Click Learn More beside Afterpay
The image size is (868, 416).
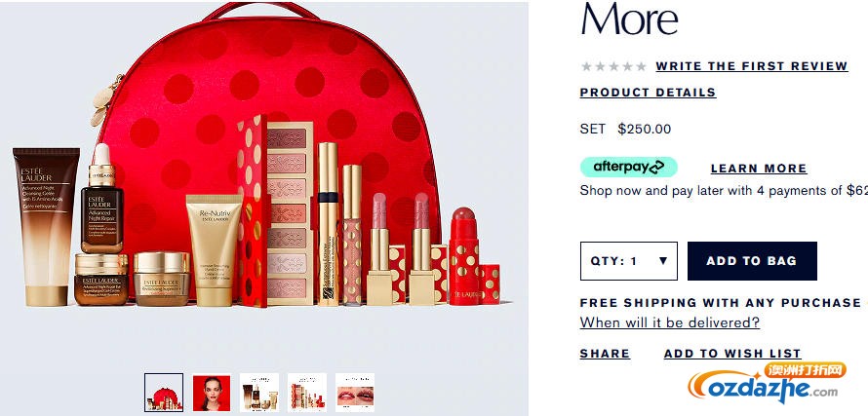point(759,169)
